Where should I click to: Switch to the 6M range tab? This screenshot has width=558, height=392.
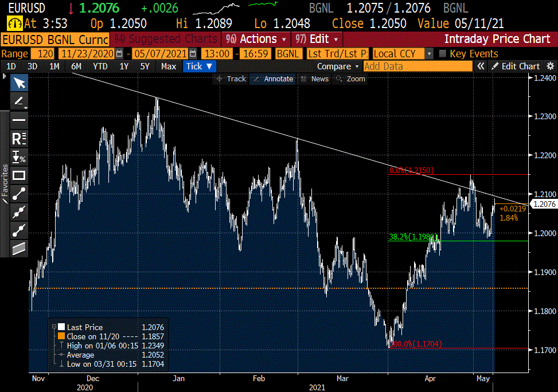tap(76, 66)
